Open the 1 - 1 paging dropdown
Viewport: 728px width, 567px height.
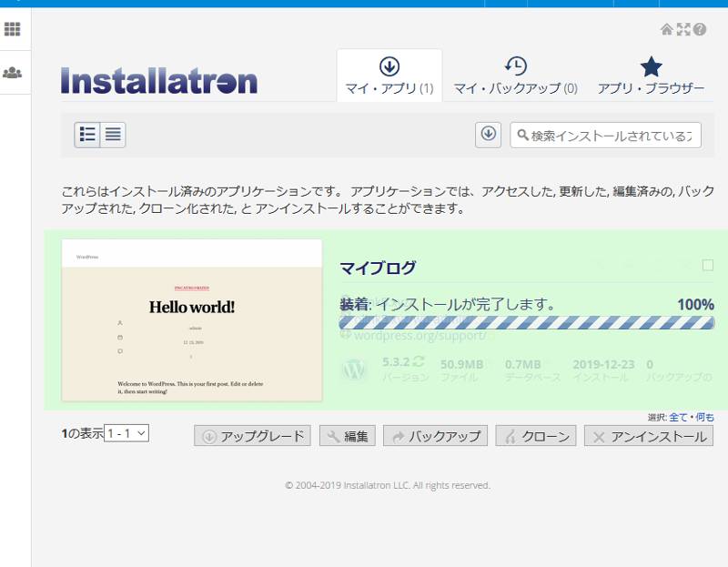[126, 433]
